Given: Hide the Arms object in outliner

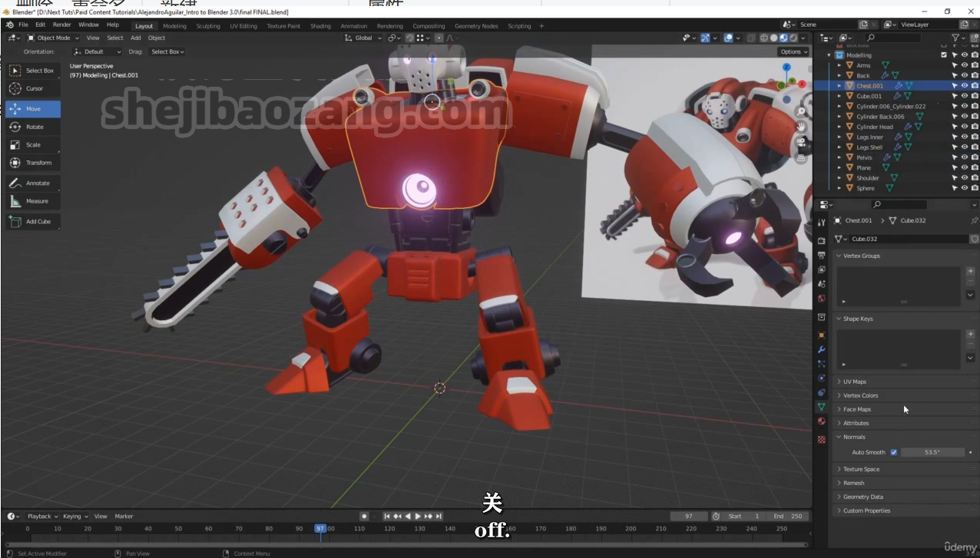Looking at the screenshot, I should [x=965, y=65].
